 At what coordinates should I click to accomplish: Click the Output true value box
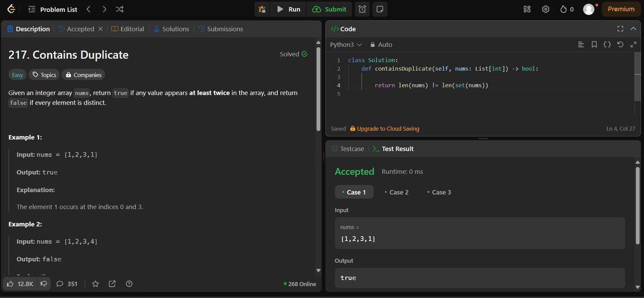click(480, 278)
